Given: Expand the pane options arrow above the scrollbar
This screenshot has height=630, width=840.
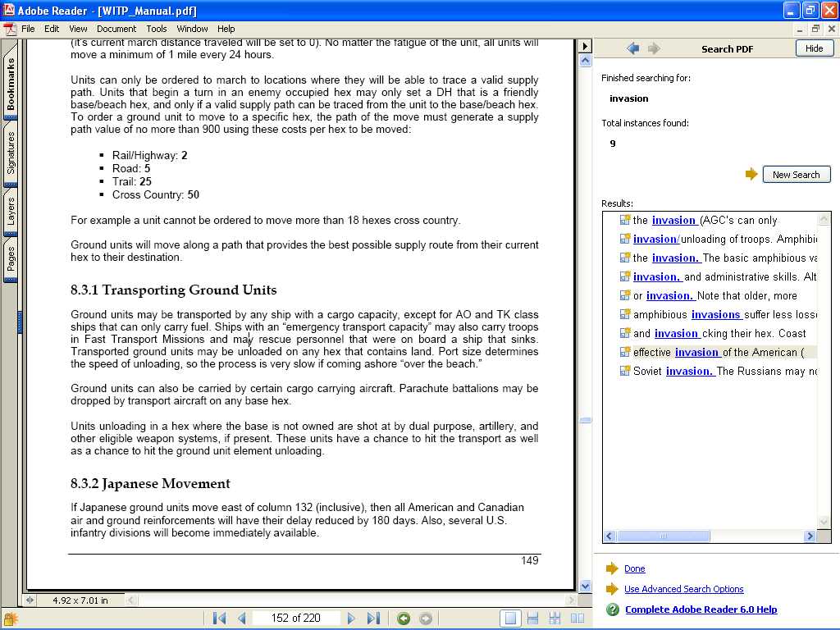Looking at the screenshot, I should (585, 46).
